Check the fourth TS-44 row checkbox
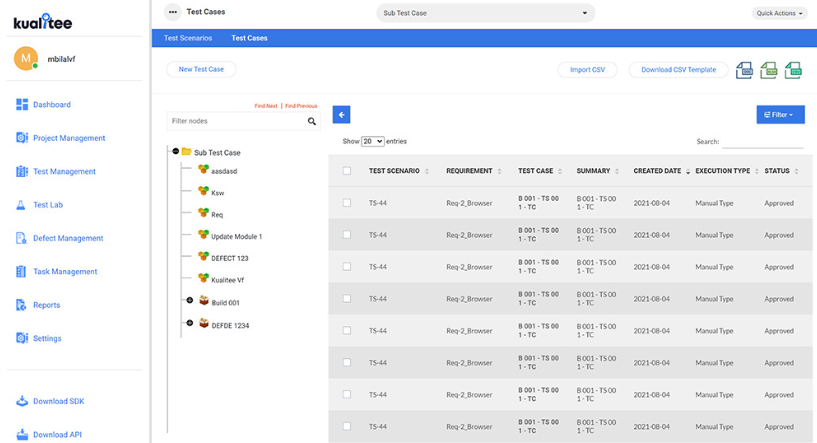The height and width of the screenshot is (443, 817). pos(346,299)
